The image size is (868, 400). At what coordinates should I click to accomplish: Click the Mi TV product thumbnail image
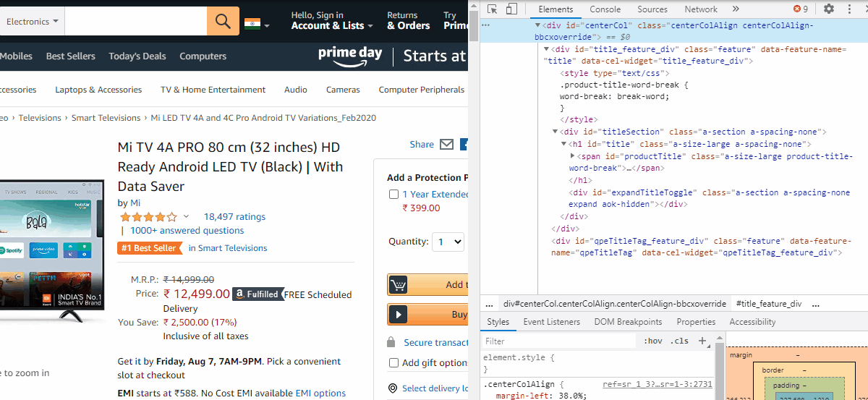(51, 250)
